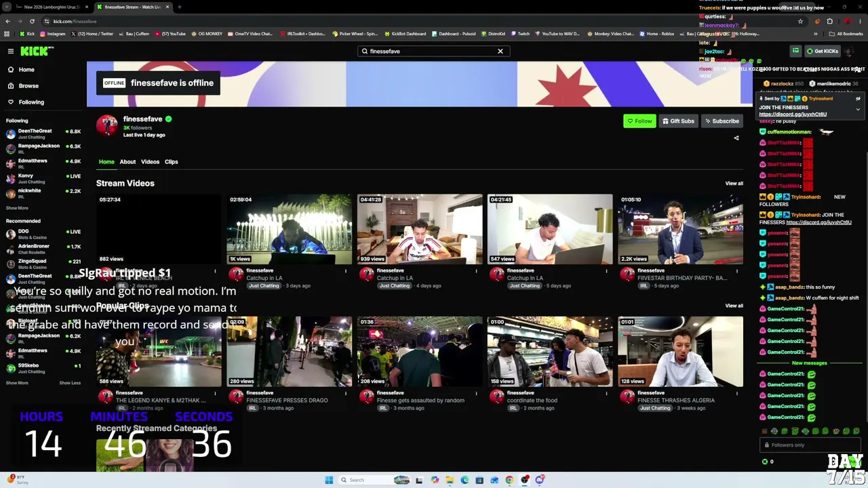
Task: Bookmark this page with the star icon
Action: [800, 21]
